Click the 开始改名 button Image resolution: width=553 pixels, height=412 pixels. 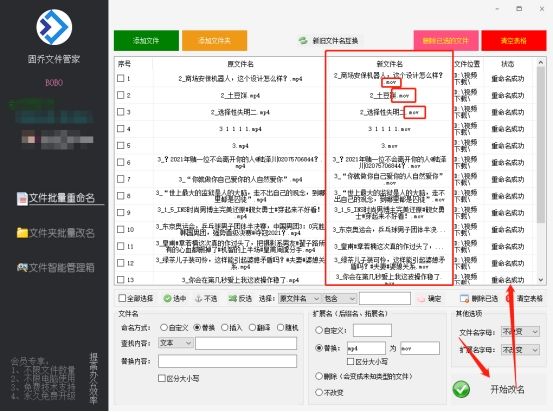(507, 389)
